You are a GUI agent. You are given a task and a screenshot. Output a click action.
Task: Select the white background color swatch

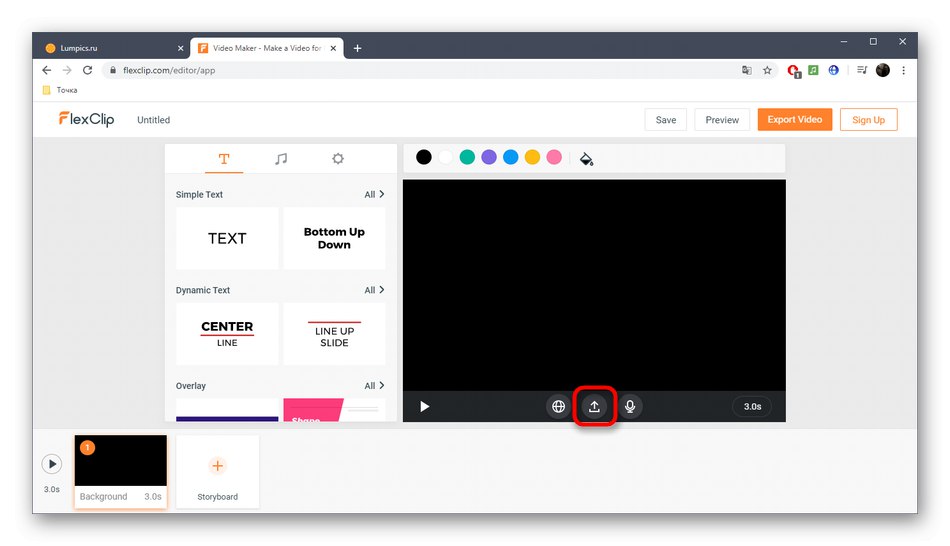tap(445, 158)
